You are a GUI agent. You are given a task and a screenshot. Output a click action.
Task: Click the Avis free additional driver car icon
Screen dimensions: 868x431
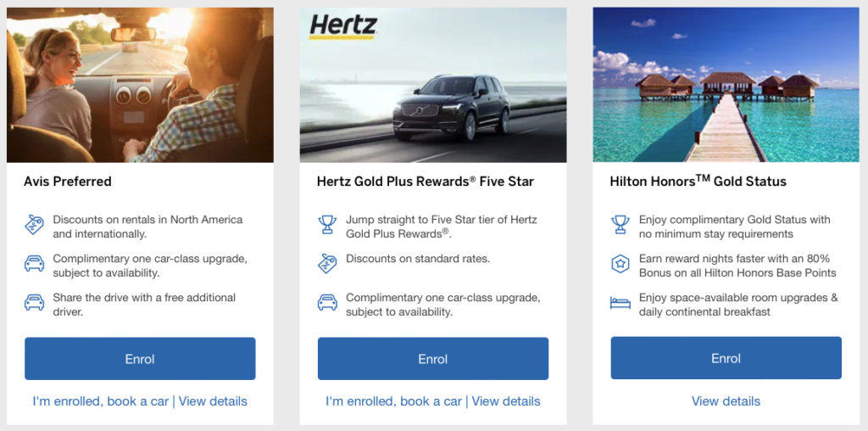tap(34, 304)
